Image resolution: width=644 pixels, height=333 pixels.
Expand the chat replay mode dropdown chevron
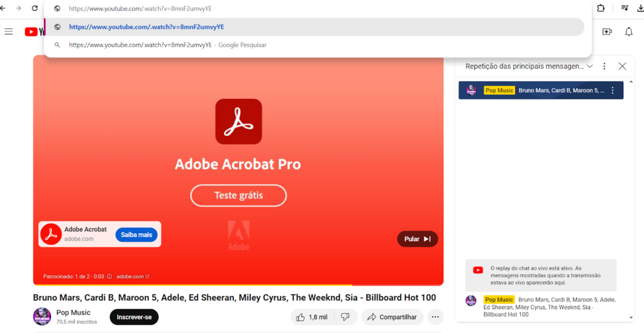tap(590, 66)
